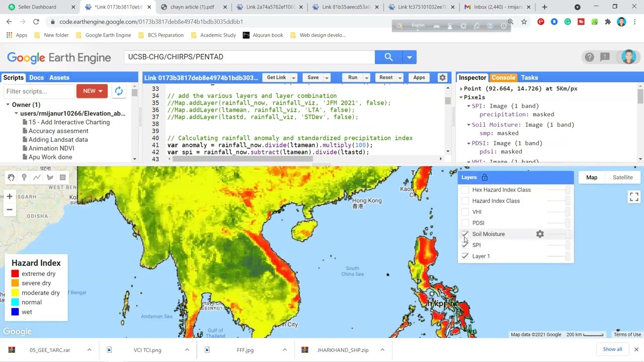
Task: Open the Accuracy assesment script
Action: pos(58,131)
